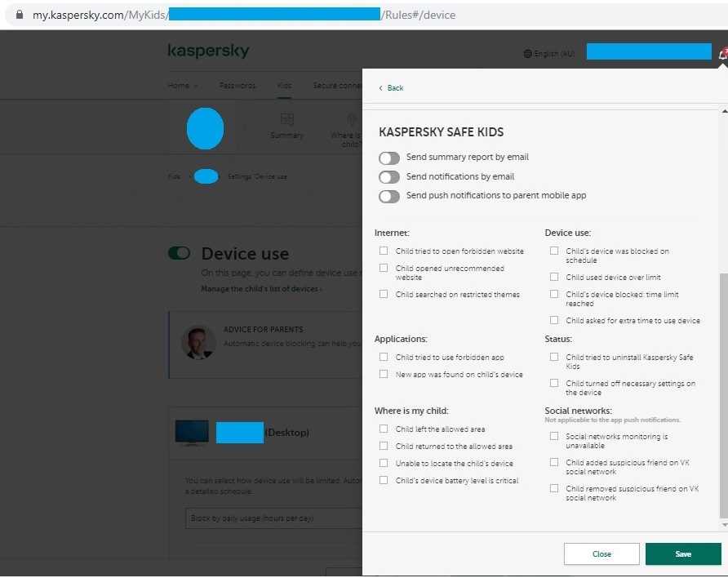Select the Kids tab
Screen dimensions: 728x578
[284, 86]
